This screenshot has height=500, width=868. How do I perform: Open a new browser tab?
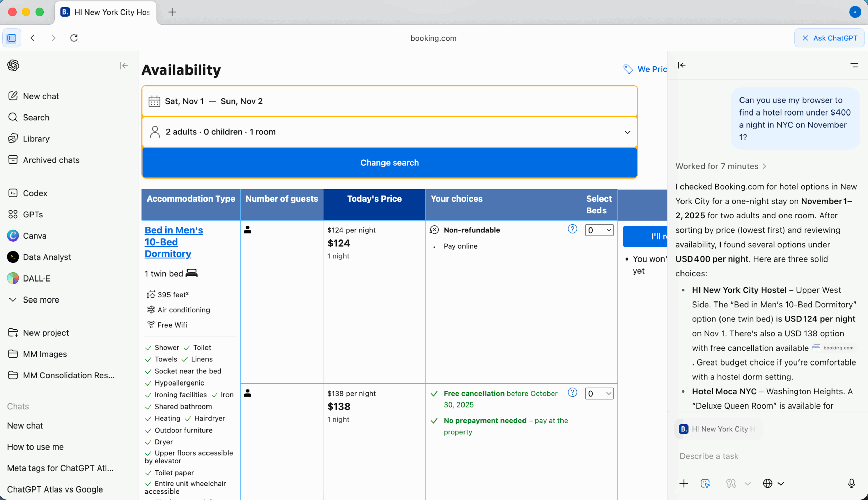tap(172, 12)
